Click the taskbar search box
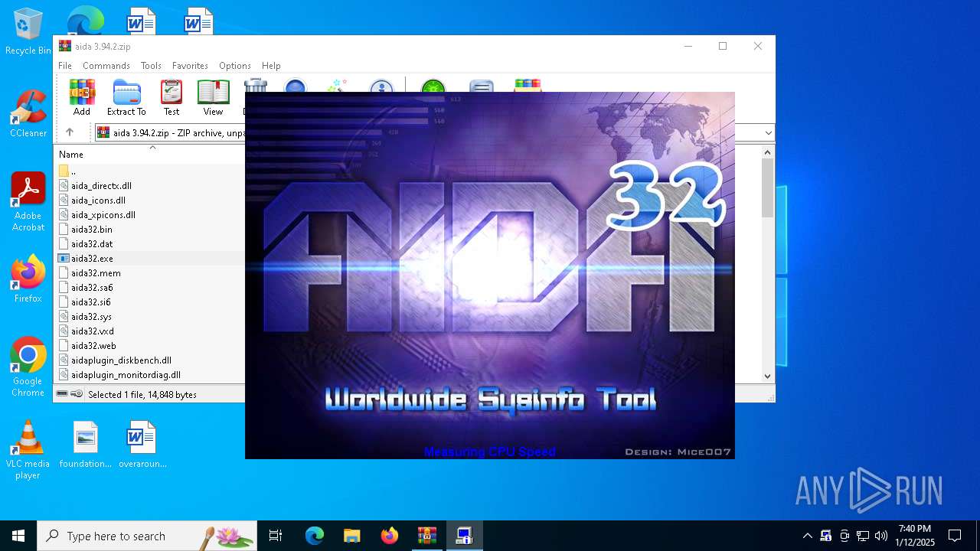 click(147, 536)
